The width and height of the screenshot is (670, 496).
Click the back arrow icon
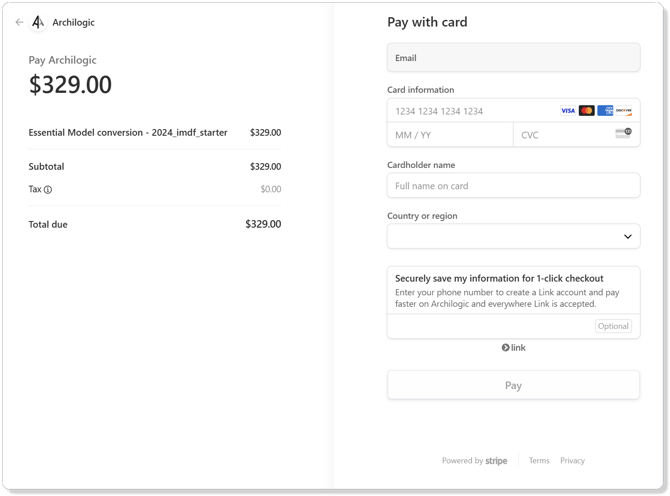[19, 22]
